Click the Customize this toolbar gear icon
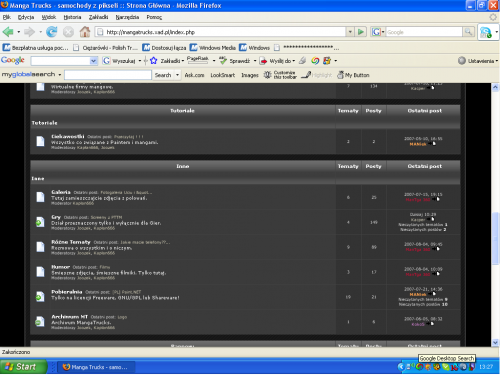The height and width of the screenshot is (375, 500). 267,75
